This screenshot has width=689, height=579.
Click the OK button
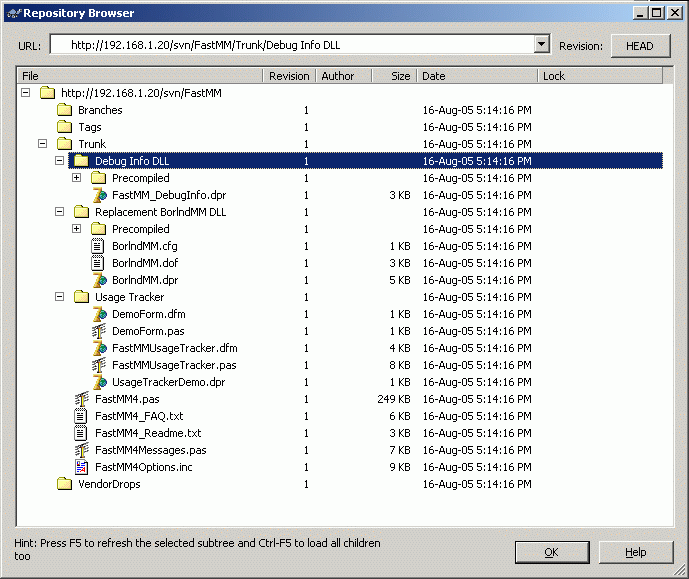[552, 552]
